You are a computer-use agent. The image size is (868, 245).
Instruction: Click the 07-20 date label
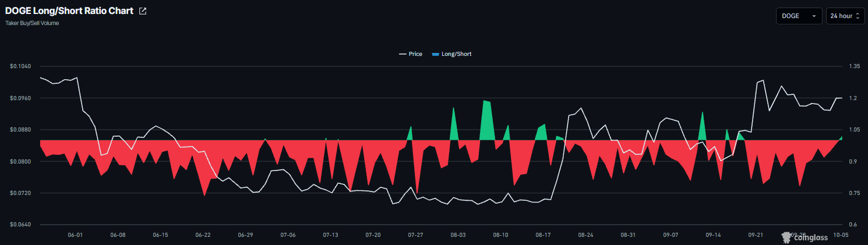point(373,235)
